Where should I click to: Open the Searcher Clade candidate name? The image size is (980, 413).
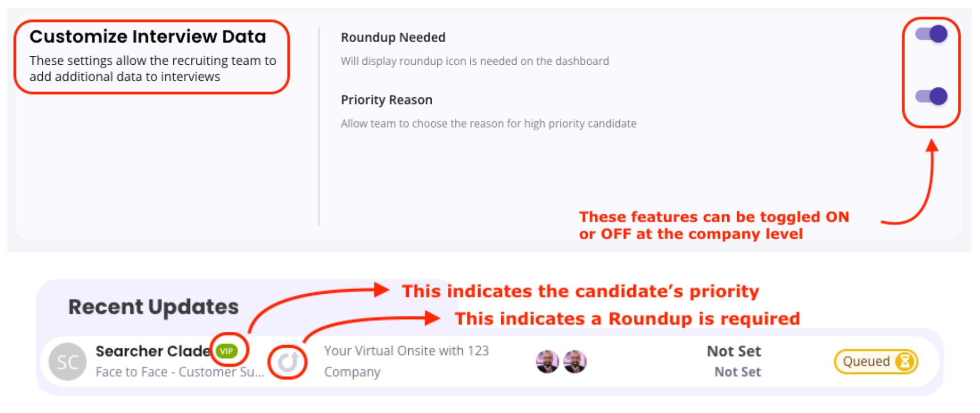coord(153,351)
